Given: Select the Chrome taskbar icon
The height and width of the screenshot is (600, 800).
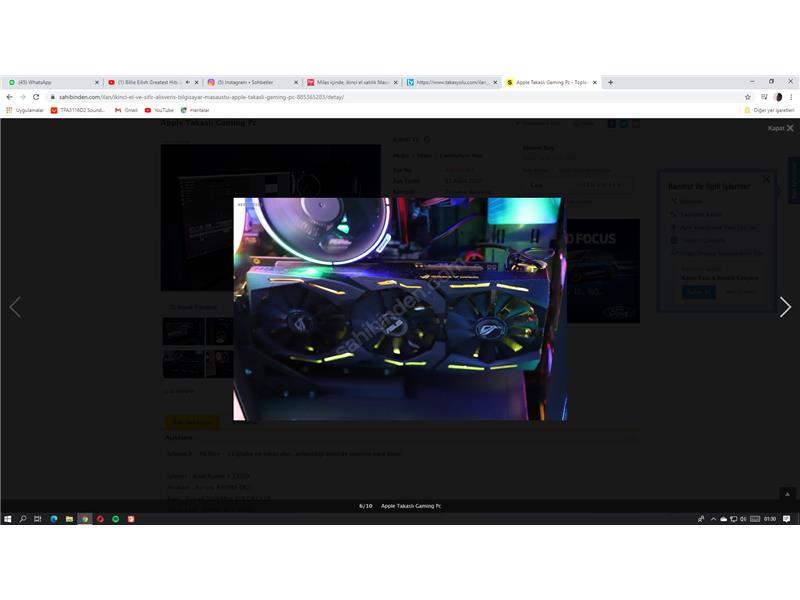Looking at the screenshot, I should [85, 519].
